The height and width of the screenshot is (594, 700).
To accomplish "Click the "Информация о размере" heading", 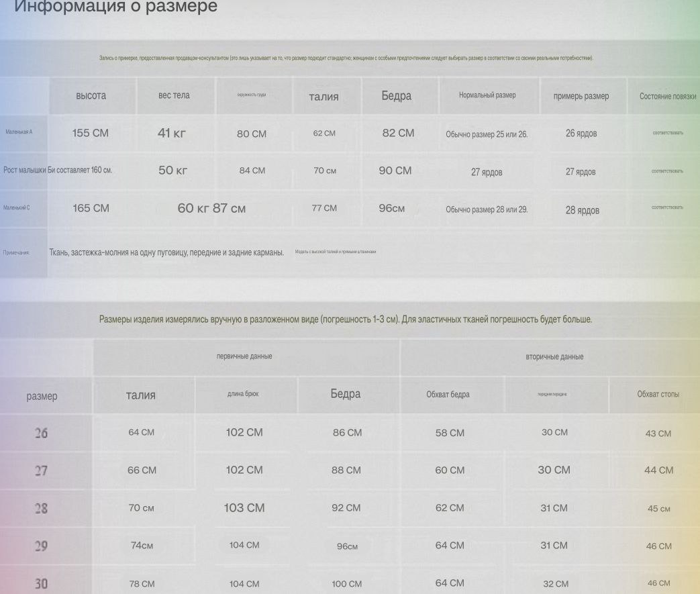I will pyautogui.click(x=115, y=7).
